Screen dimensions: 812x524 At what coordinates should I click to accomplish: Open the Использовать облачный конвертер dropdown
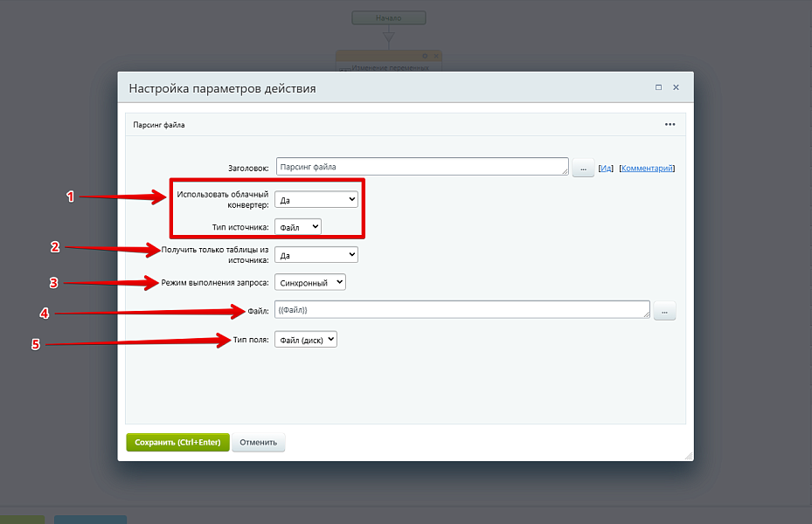[x=316, y=200]
